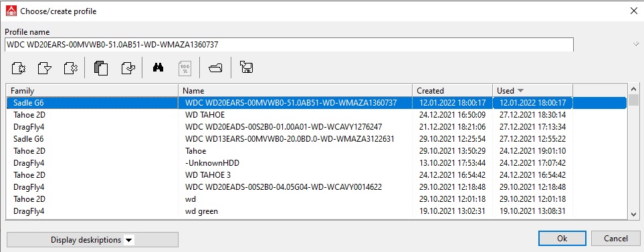This screenshot has width=644, height=252.
Task: Select the -UnknownHDD profile
Action: click(317, 163)
